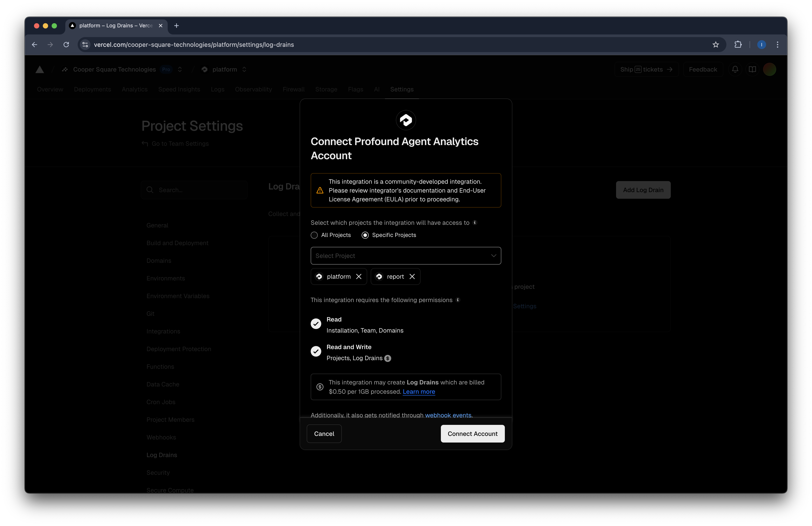Open the documentation book icon in the header

[752, 69]
